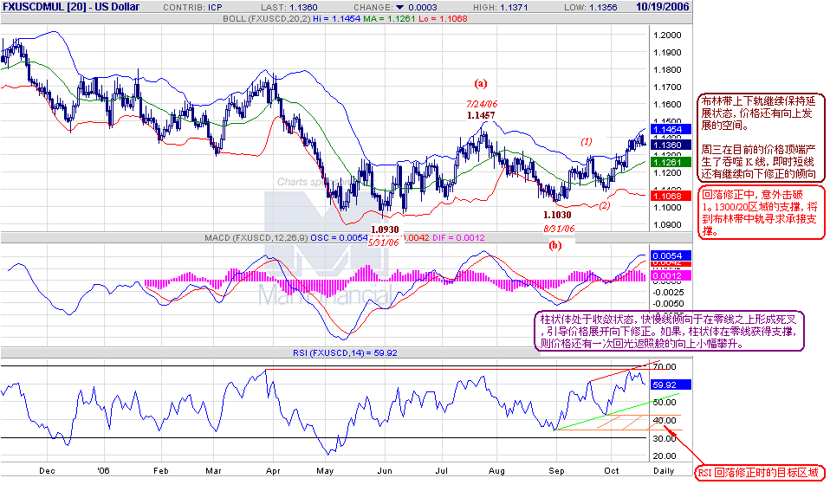Image resolution: width=830 pixels, height=504 pixels.
Task: Click the DIF = 0.0012 MACD value
Action: click(x=458, y=238)
